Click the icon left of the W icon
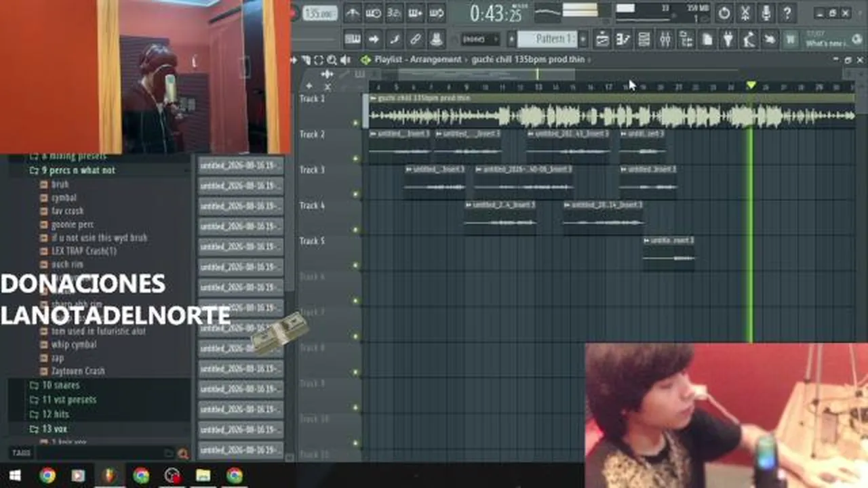Viewport: 868px width, 488px height. coord(770,39)
